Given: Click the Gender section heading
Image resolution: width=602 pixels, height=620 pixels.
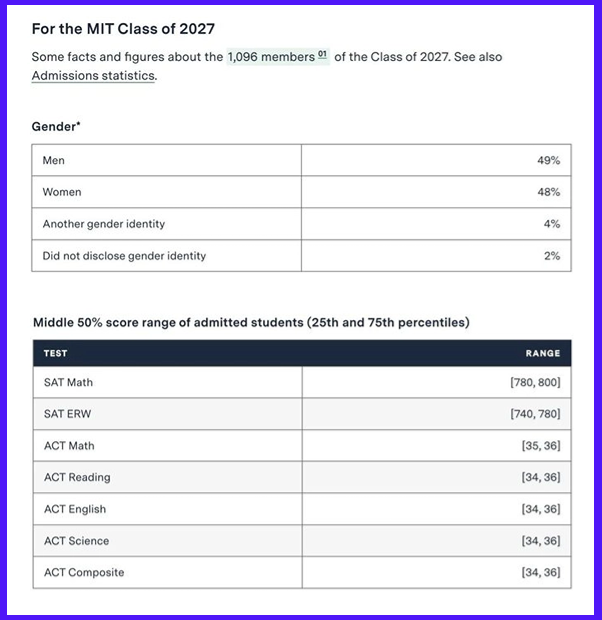Looking at the screenshot, I should [56, 128].
